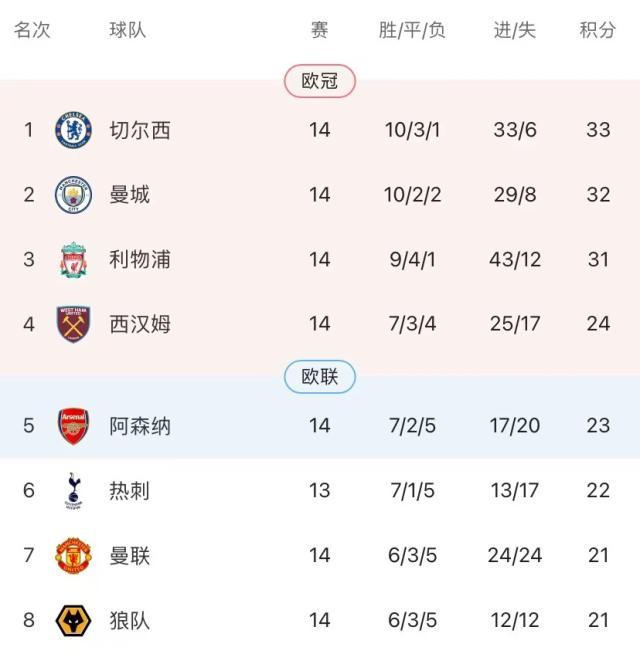This screenshot has height=654, width=640.
Task: Click the 胜/平/负 column header
Action: point(412,30)
